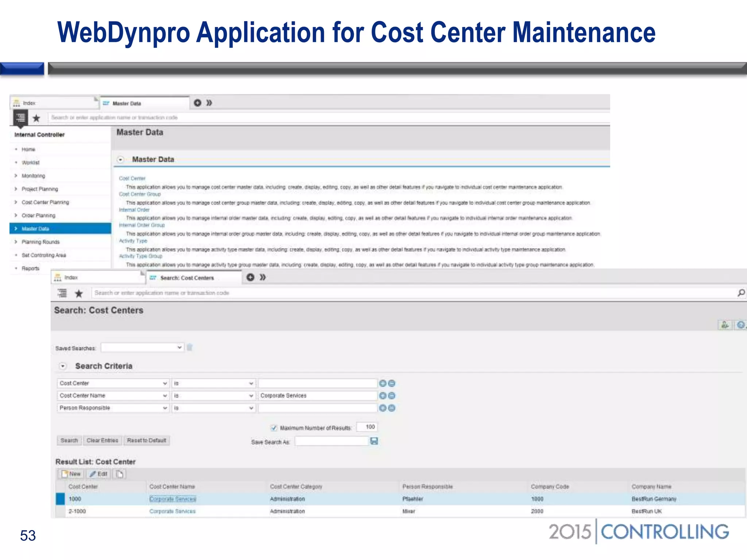Add criteria row after Cost Center Name row
Viewport: 747px width, 560px height.
pos(383,396)
